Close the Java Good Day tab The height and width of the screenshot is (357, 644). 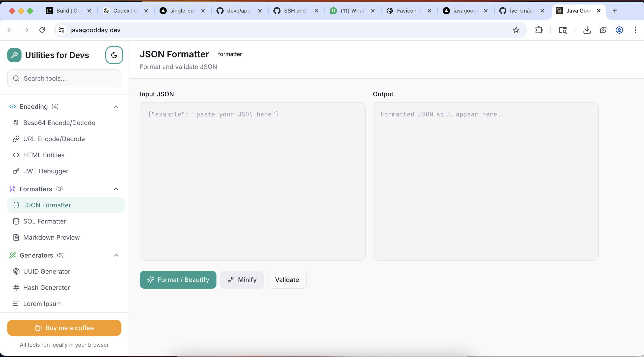click(x=599, y=11)
